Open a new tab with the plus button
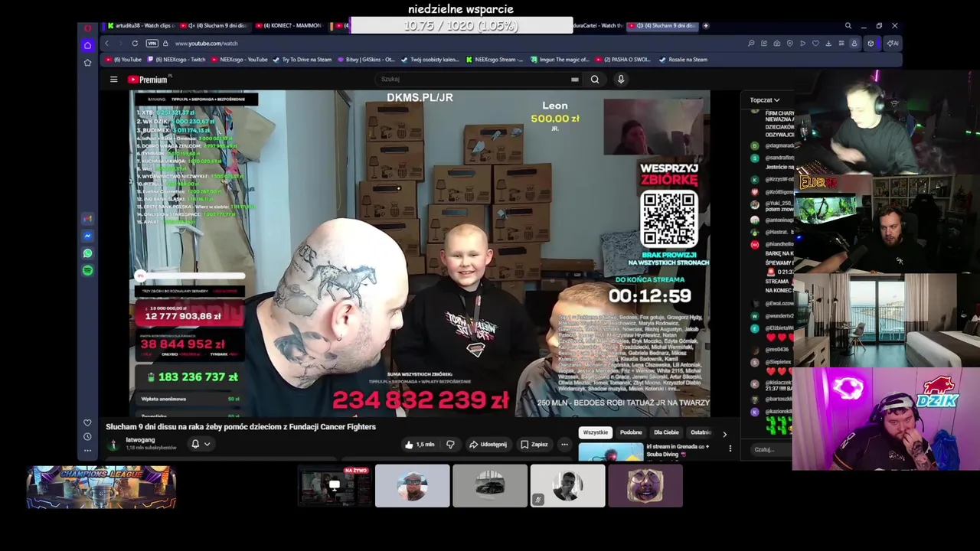The image size is (980, 551). coord(705,26)
